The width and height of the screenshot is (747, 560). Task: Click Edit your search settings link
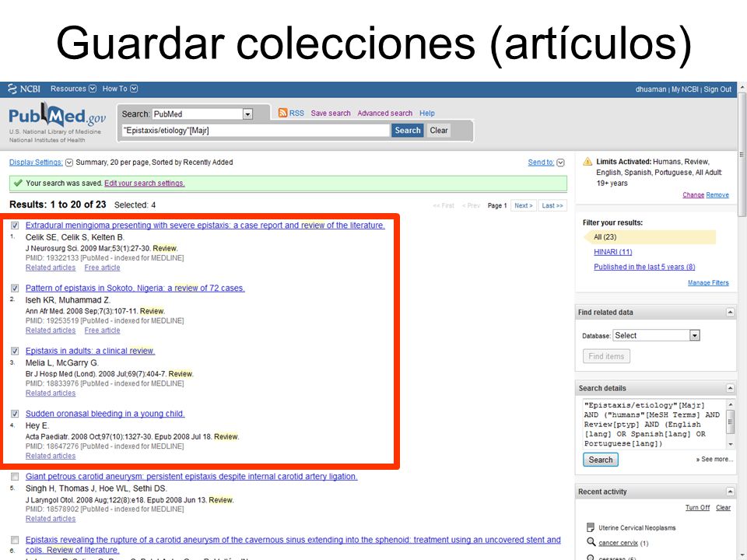coord(145,183)
